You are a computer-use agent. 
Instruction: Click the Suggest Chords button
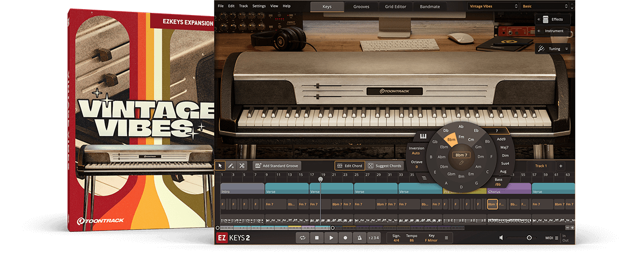[x=384, y=166]
